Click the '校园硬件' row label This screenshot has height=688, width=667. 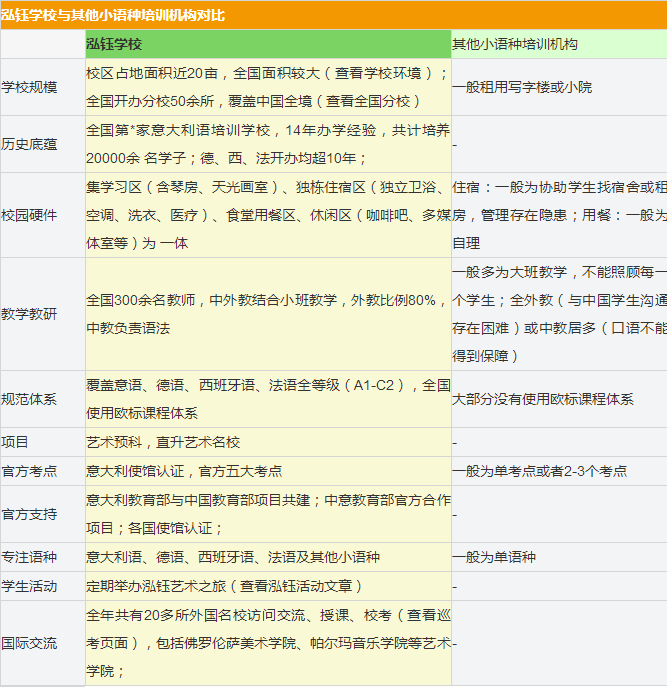pyautogui.click(x=29, y=215)
